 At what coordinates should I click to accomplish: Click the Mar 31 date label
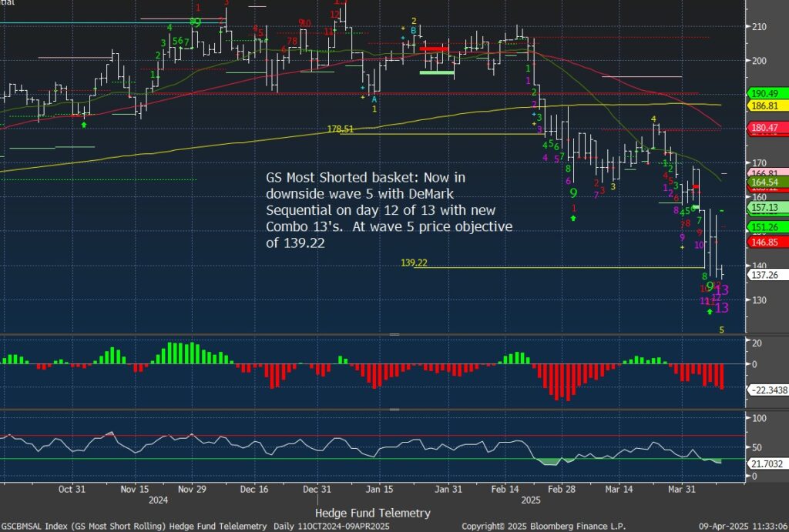pos(681,489)
